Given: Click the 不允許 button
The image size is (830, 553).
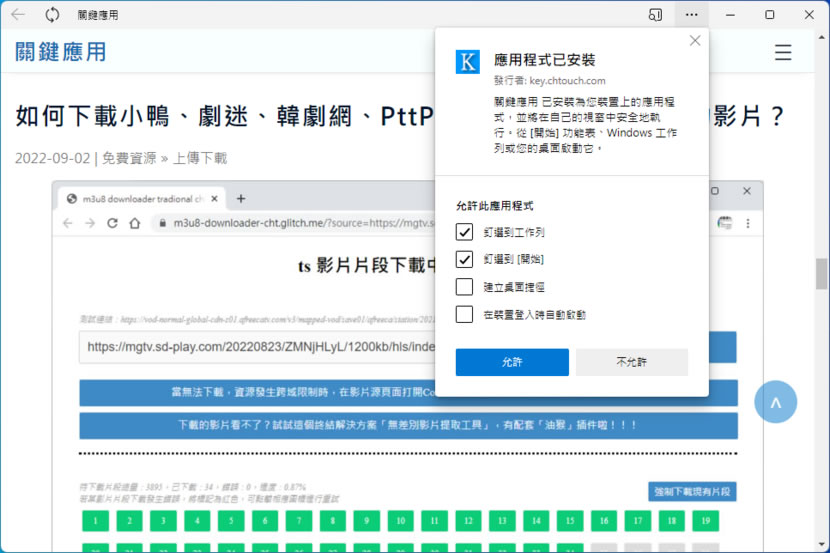Looking at the screenshot, I should point(631,362).
